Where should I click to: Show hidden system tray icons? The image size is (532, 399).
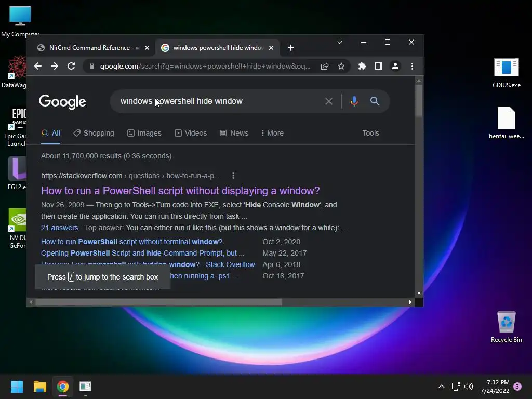click(442, 387)
